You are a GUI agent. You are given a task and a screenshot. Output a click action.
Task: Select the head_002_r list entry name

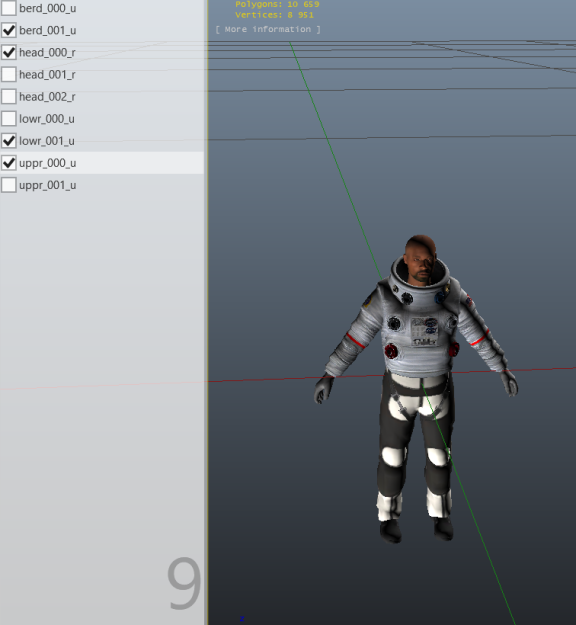click(x=47, y=97)
